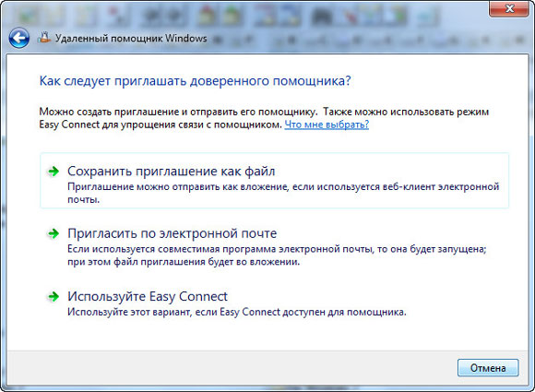This screenshot has height=392, width=535.
Task: Click intro paragraph starting Можно создать приглашение
Action: (264, 118)
